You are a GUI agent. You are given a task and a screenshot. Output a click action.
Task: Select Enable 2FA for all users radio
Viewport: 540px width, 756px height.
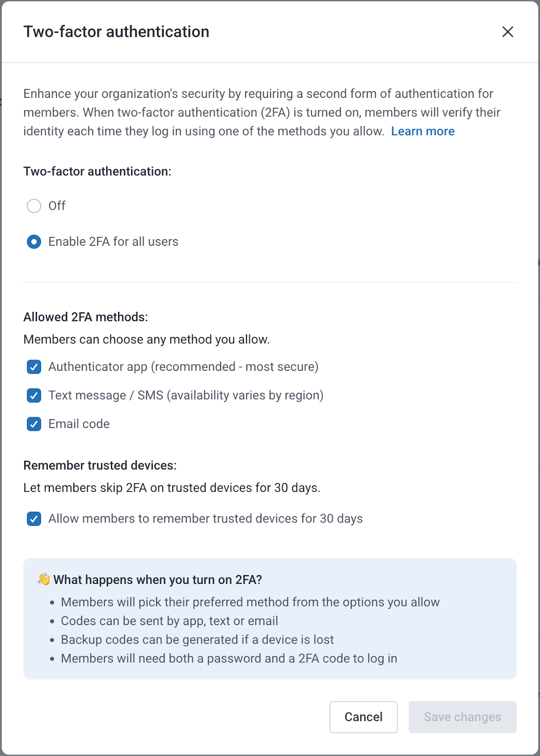coord(34,242)
